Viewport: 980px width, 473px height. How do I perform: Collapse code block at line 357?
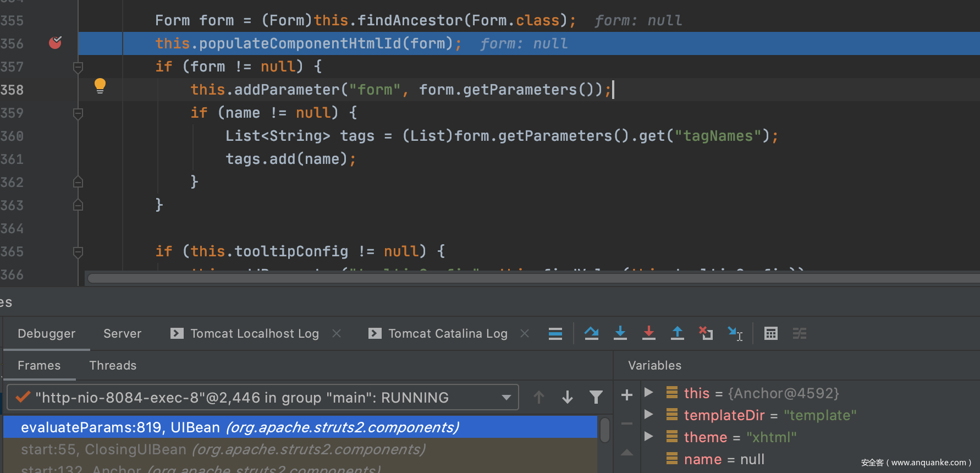pyautogui.click(x=78, y=67)
